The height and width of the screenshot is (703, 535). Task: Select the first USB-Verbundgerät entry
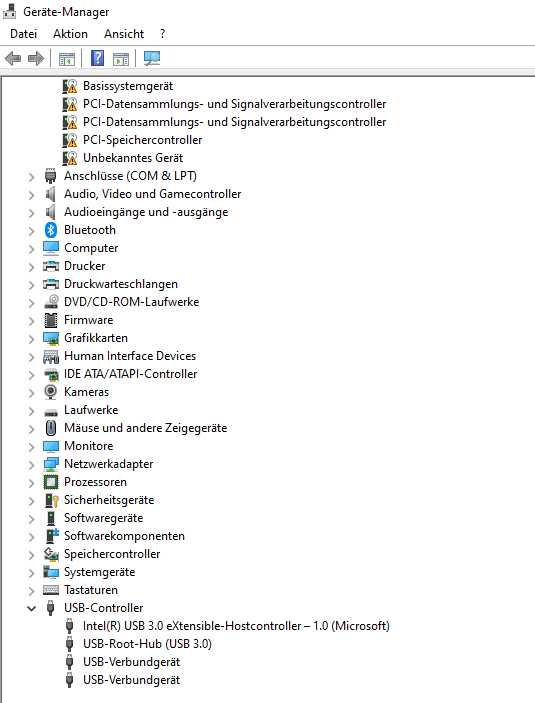tap(131, 662)
